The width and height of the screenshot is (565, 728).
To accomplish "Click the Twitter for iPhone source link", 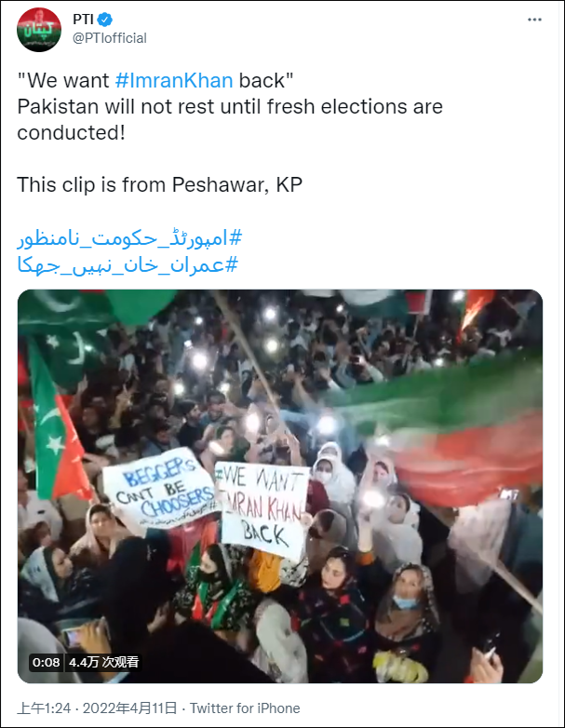I will (x=245, y=708).
